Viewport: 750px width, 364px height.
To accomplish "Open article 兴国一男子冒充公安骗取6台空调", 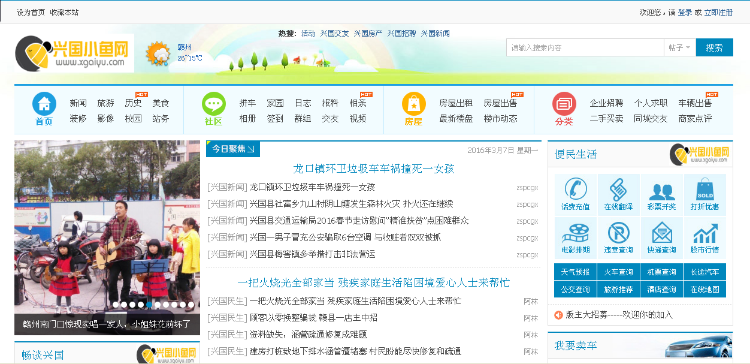I will pyautogui.click(x=345, y=237).
